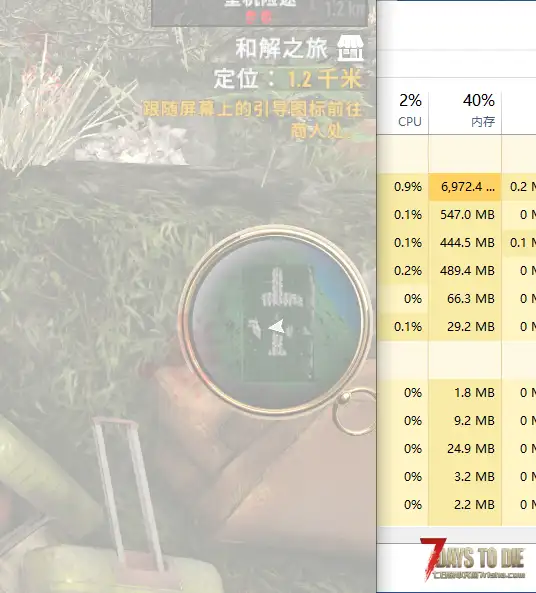536x593 pixels.
Task: Click the memory cell 3.2 MB
Action: tap(465, 477)
